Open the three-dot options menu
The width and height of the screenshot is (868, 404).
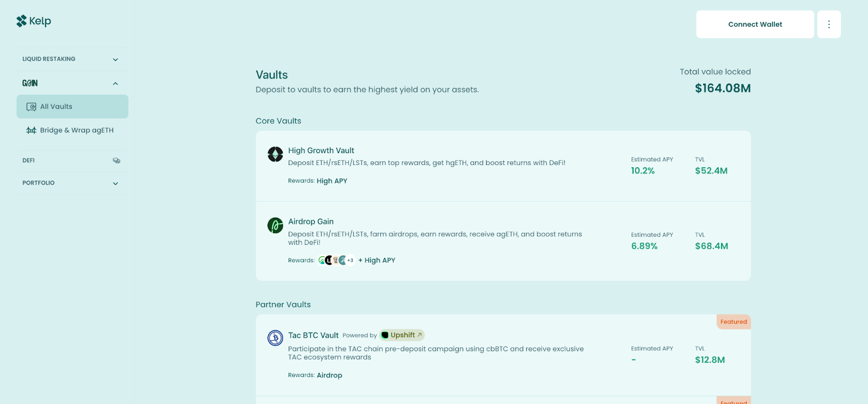coord(829,24)
